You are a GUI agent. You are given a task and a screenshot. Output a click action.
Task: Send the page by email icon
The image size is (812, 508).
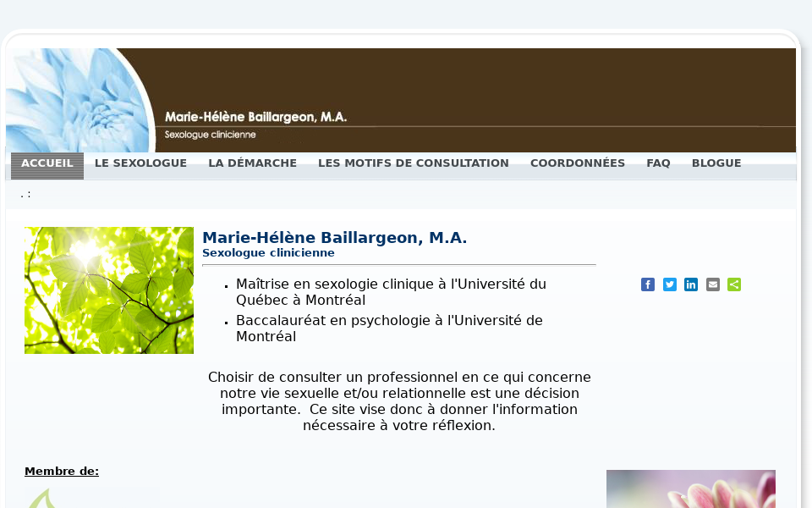[713, 284]
